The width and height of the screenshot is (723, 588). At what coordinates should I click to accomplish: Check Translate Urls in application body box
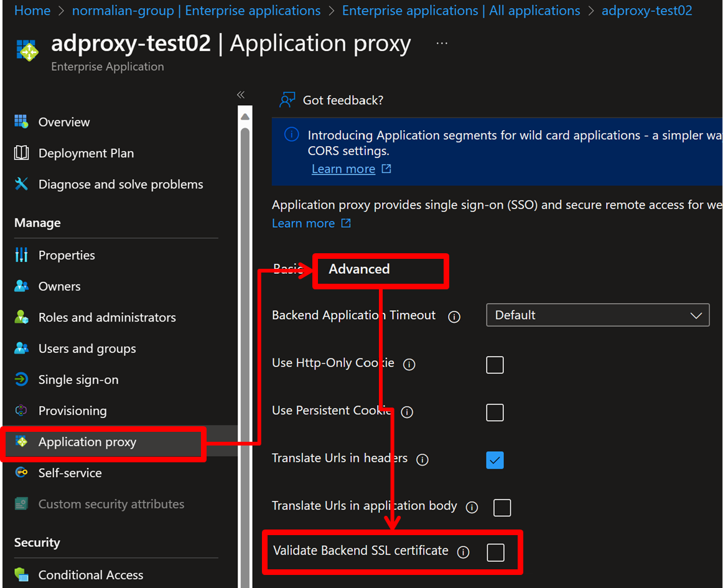[502, 507]
